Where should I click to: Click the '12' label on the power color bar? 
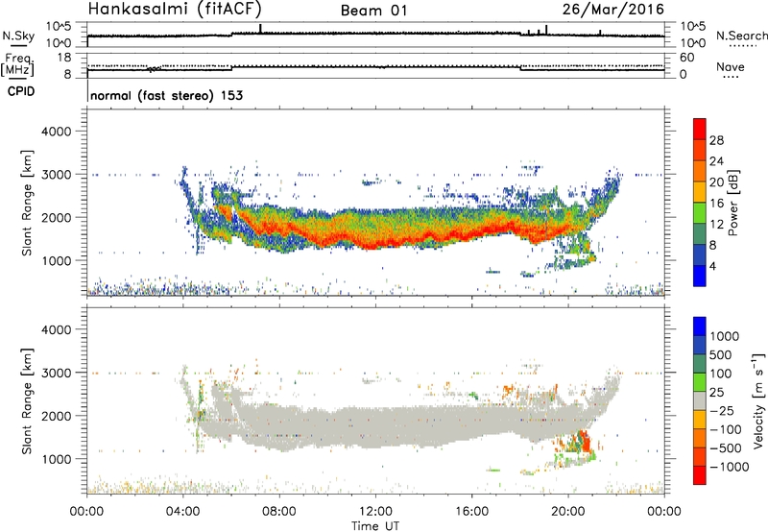[x=716, y=225]
